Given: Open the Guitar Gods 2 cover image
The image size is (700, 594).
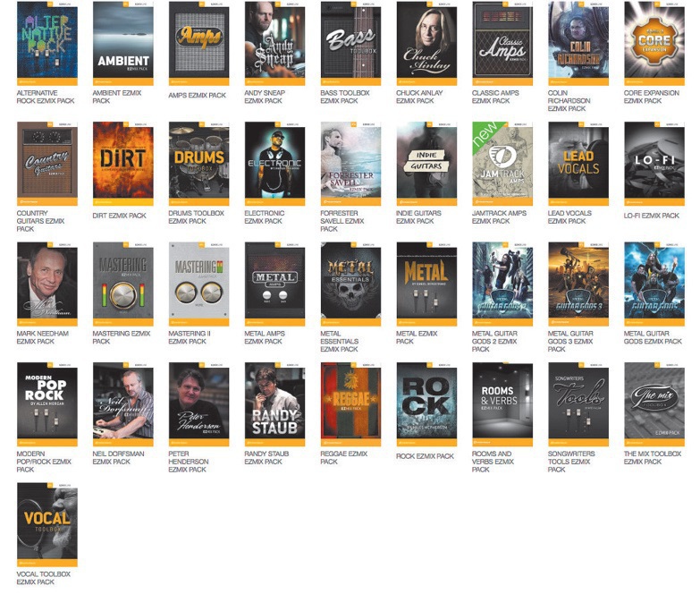Looking at the screenshot, I should click(502, 284).
